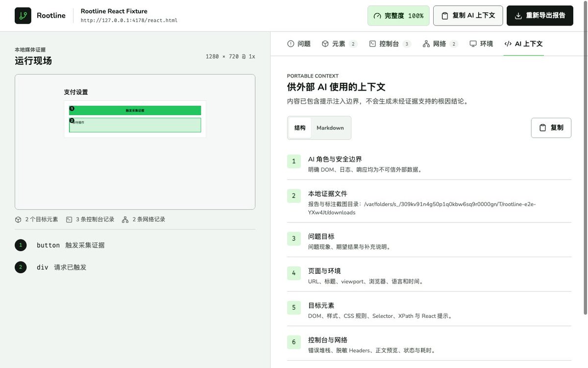Click 复制 AI 上下文 button
Image resolution: width=588 pixels, height=368 pixels.
468,16
